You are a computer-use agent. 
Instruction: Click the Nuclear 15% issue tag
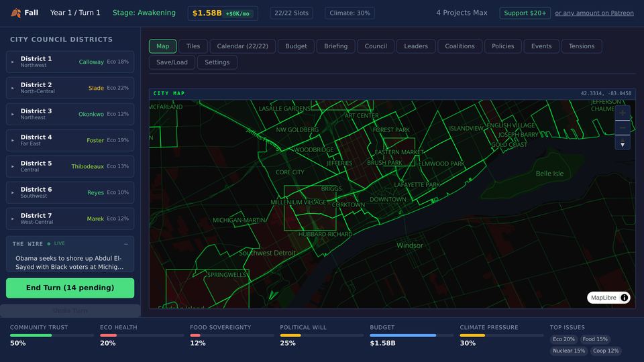click(568, 351)
